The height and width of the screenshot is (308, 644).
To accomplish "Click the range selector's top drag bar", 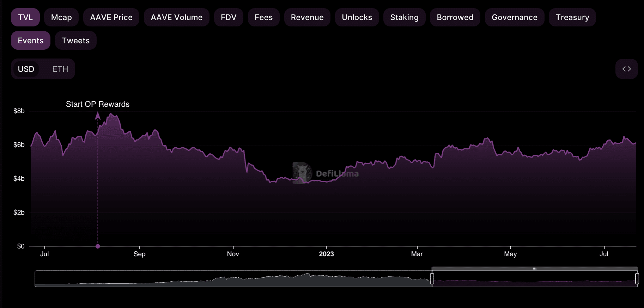I will (x=534, y=269).
